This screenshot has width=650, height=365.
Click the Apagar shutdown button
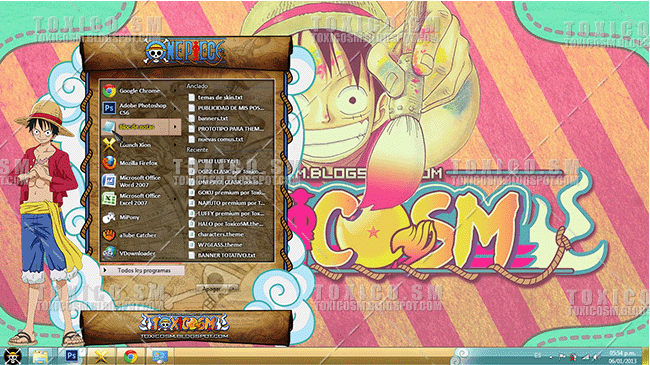coord(212,289)
